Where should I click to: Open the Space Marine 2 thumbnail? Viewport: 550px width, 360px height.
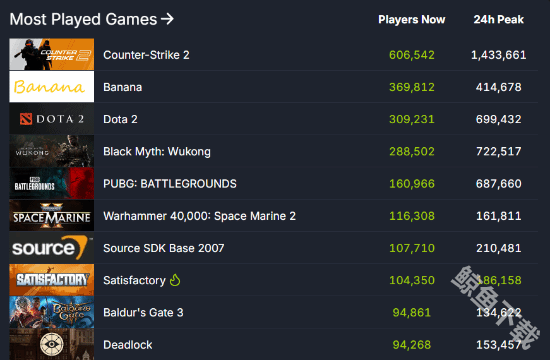[52, 215]
